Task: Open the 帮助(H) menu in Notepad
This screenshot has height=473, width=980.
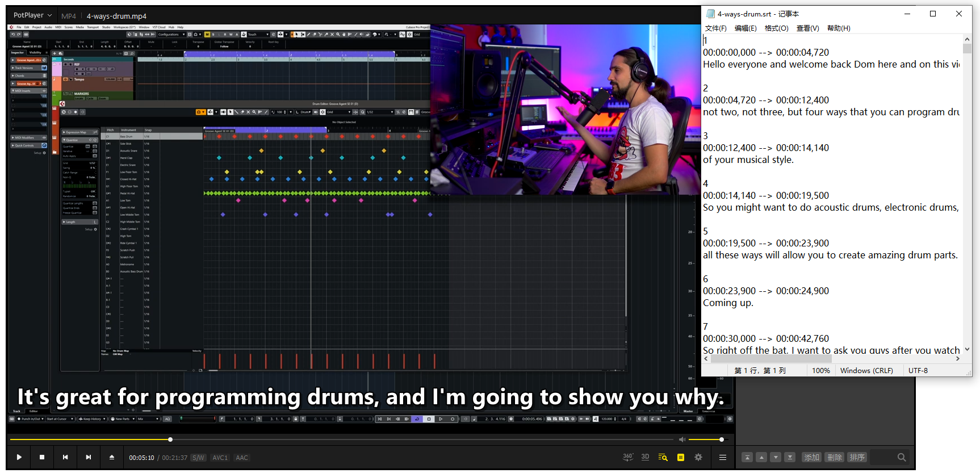Action: pos(839,28)
